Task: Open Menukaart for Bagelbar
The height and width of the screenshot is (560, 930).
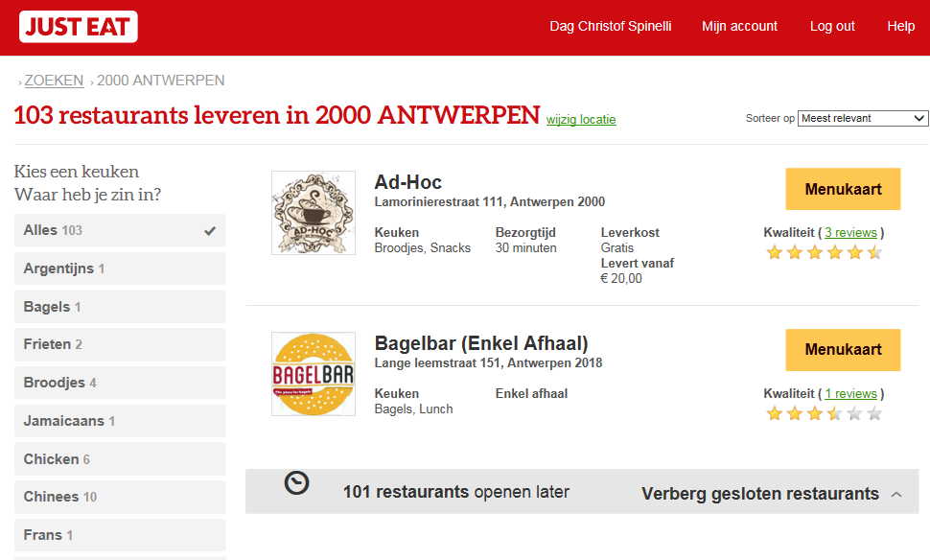Action: [843, 350]
